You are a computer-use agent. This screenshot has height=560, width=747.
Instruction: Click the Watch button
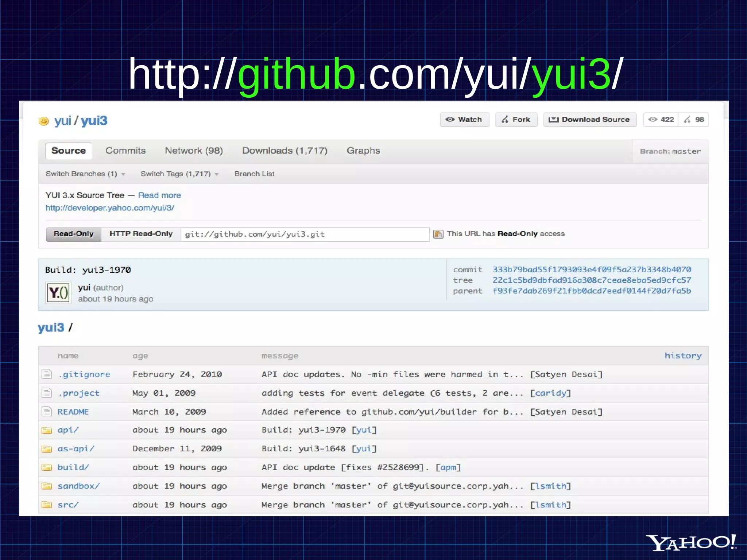(x=464, y=120)
